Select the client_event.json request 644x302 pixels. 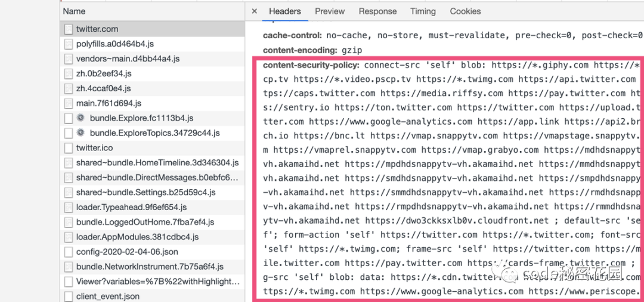pyautogui.click(x=152, y=296)
